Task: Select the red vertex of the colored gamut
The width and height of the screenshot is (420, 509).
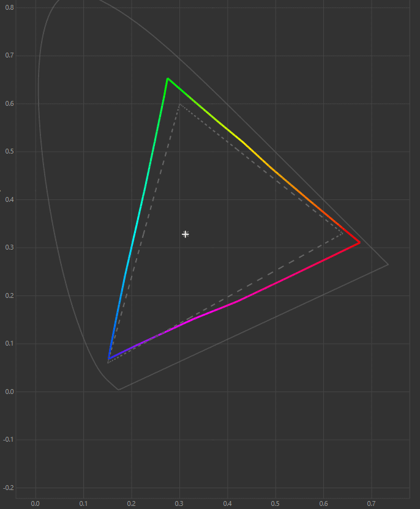Action: point(359,243)
